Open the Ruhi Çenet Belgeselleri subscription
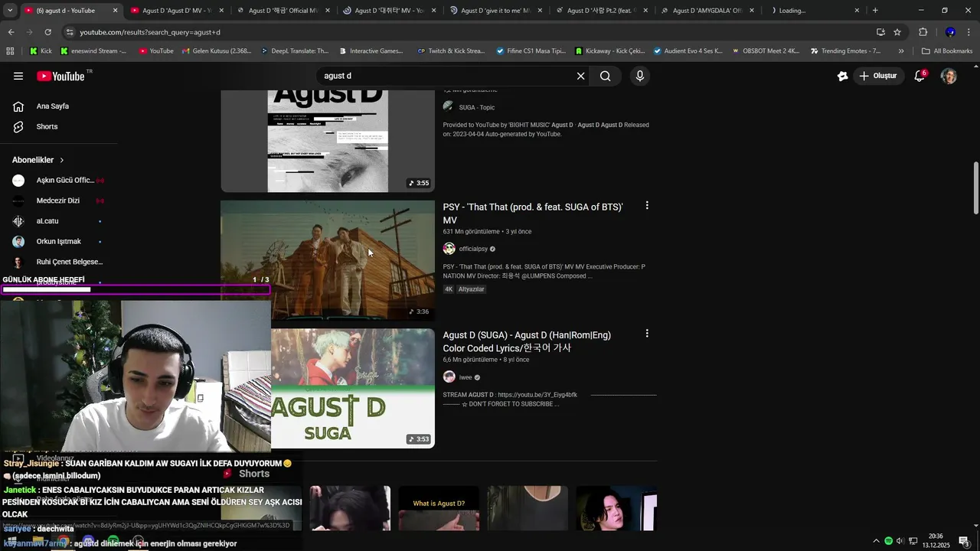980x551 pixels. [58, 262]
